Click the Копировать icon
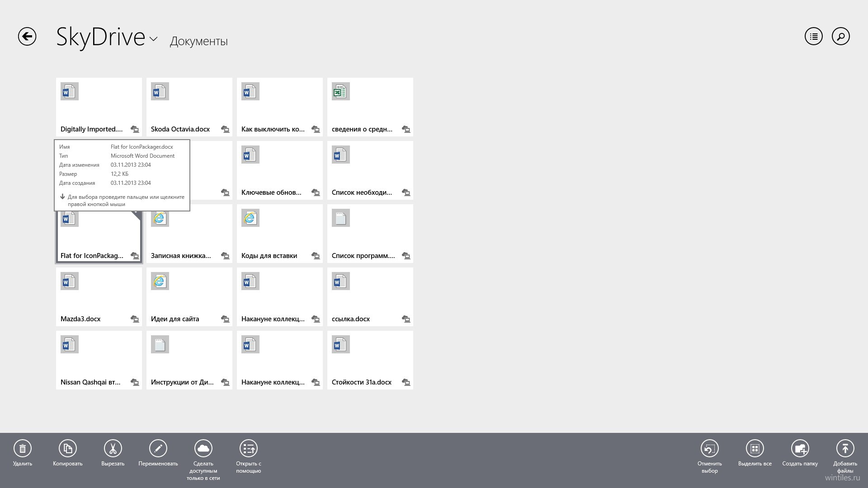 [68, 448]
